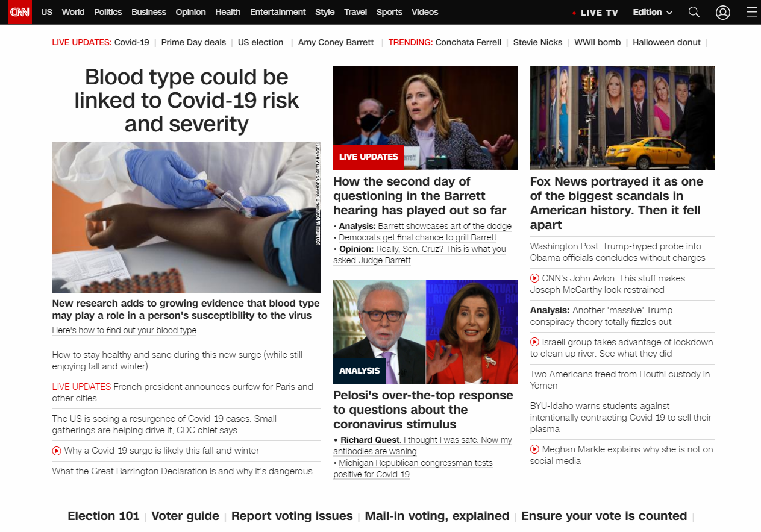Play the John Avlon video icon
Image resolution: width=761 pixels, height=532 pixels.
click(x=534, y=278)
